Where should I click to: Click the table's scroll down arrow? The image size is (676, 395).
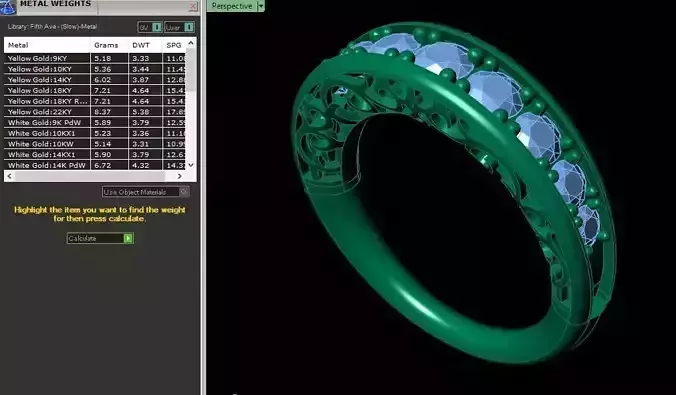[x=191, y=165]
